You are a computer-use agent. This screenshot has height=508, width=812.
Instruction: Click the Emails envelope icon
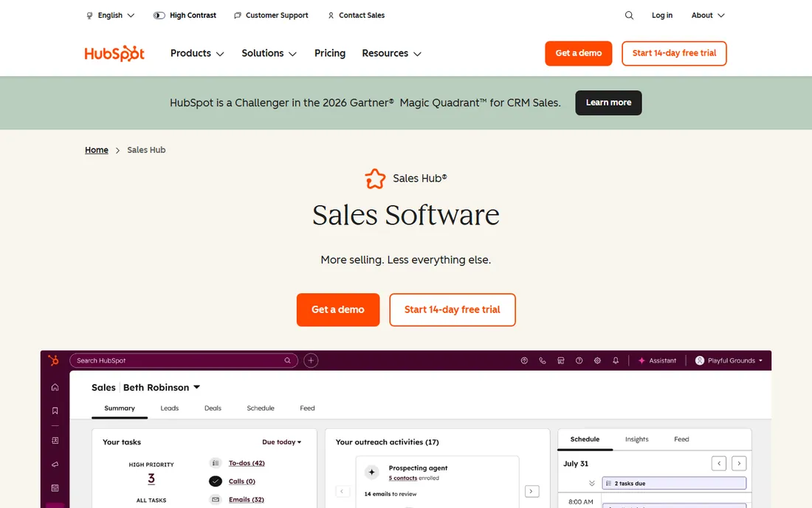(216, 500)
